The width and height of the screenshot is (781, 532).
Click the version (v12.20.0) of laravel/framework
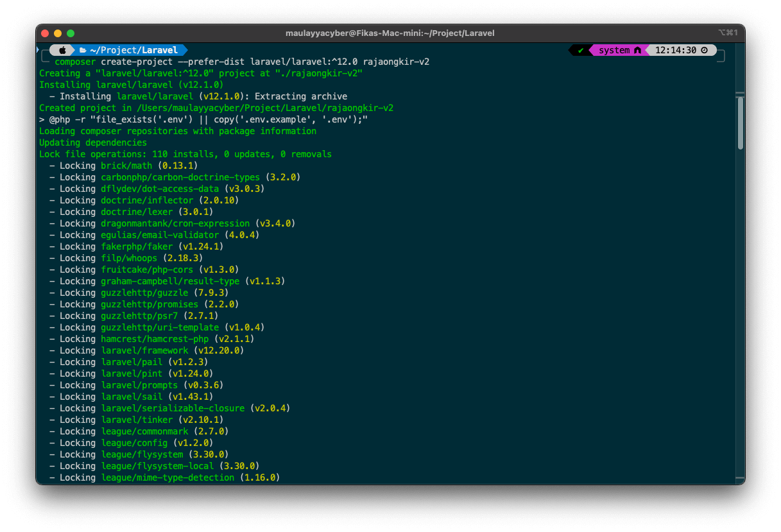tap(219, 350)
